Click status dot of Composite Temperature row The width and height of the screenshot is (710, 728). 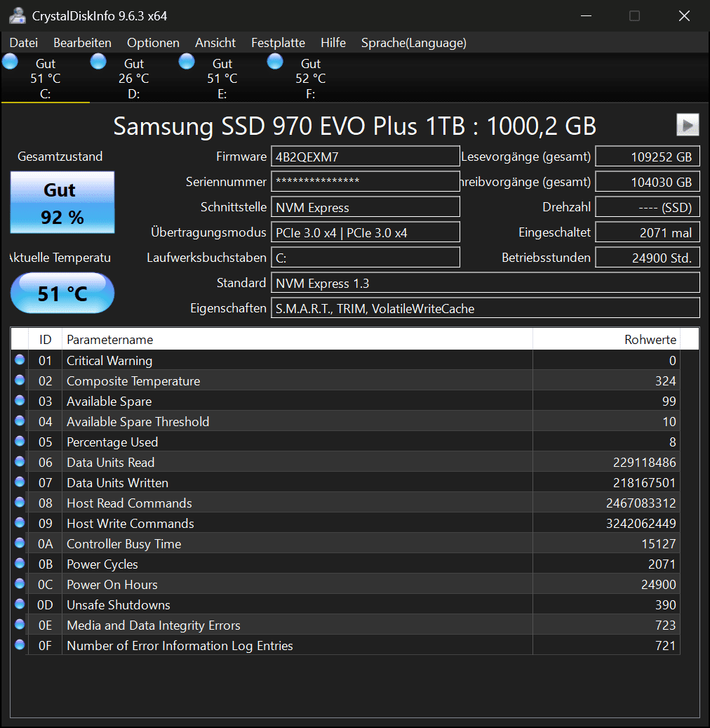pos(20,380)
